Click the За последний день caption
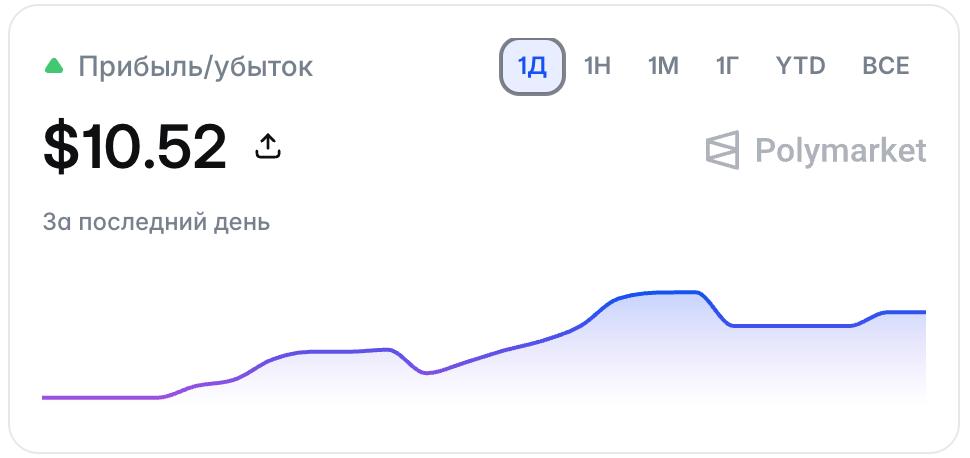 pyautogui.click(x=157, y=222)
